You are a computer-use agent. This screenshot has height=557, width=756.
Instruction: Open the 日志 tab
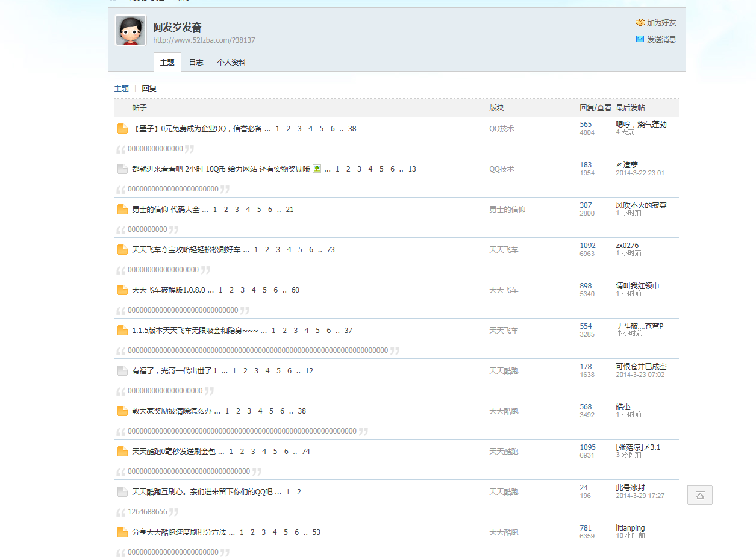pyautogui.click(x=196, y=62)
